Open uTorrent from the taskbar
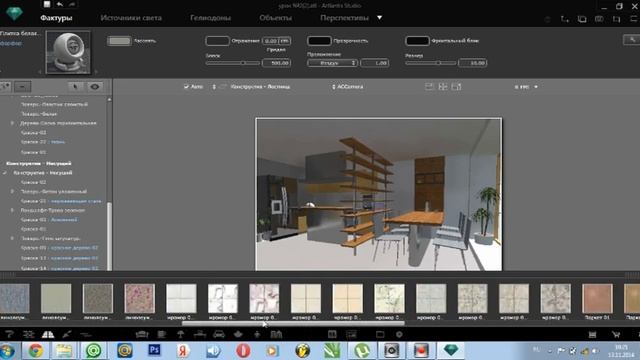This screenshot has height=360, width=640. [x=362, y=351]
